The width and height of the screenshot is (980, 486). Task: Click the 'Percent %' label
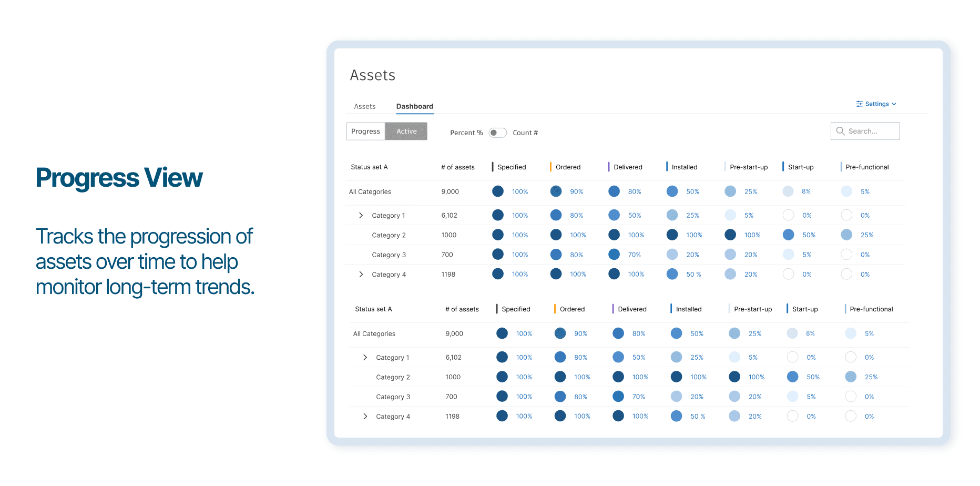[466, 133]
